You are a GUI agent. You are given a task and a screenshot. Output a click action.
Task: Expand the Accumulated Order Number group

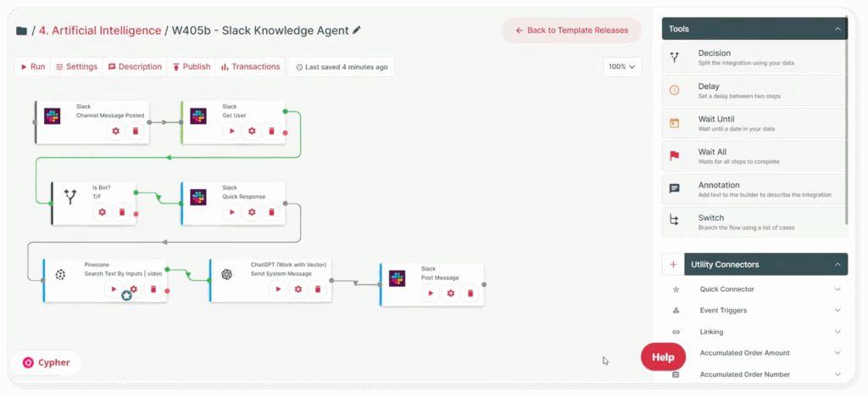coord(837,374)
